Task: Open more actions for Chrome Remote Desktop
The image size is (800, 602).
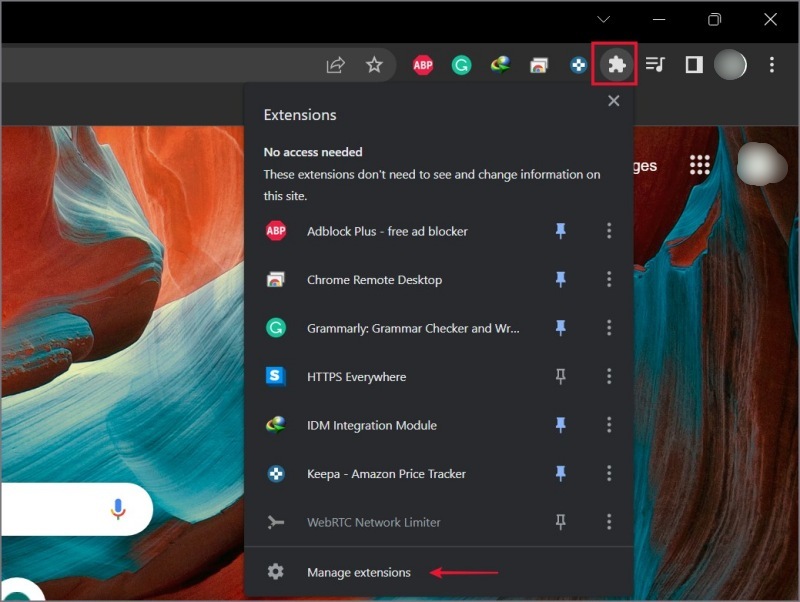Action: [x=609, y=279]
